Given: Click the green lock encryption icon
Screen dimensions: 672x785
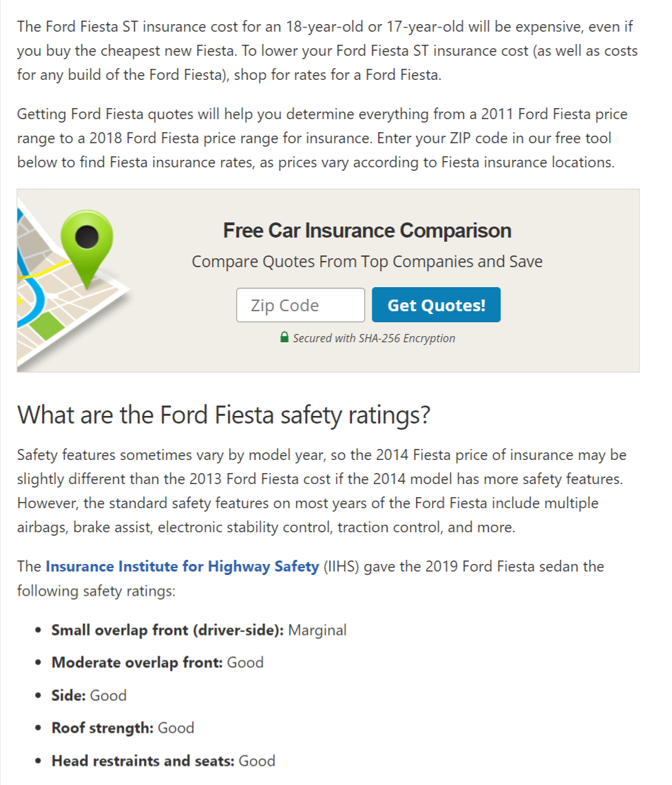Looking at the screenshot, I should (x=284, y=338).
